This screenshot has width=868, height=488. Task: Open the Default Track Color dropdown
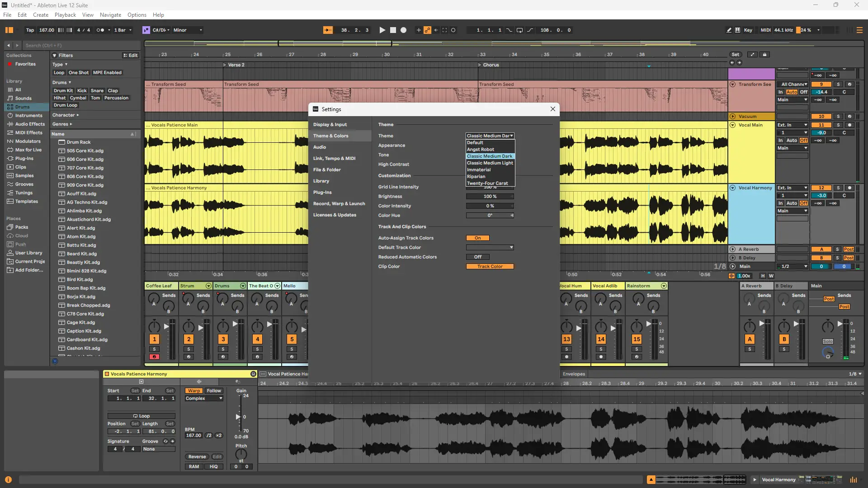pyautogui.click(x=490, y=248)
